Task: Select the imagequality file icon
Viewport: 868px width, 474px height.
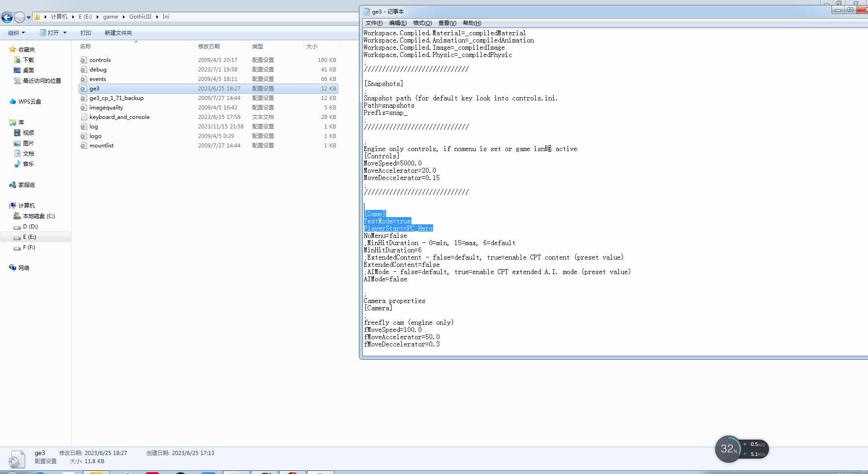Action: (84, 107)
